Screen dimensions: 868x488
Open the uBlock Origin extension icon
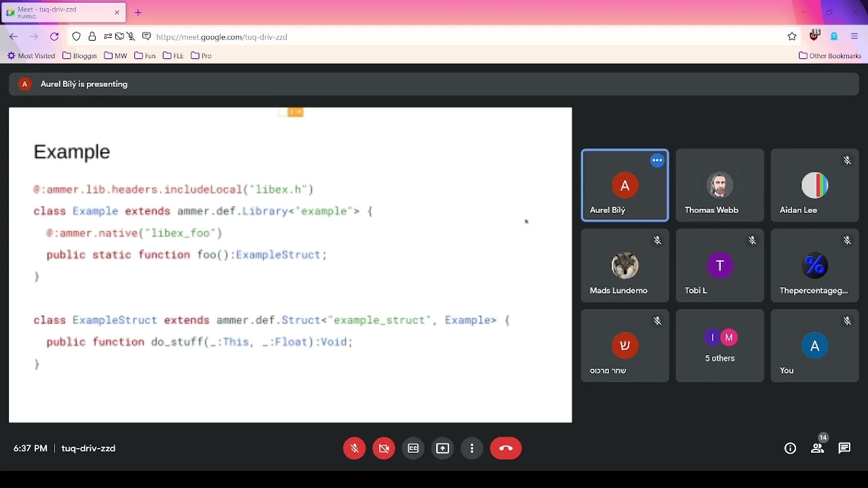click(x=815, y=37)
